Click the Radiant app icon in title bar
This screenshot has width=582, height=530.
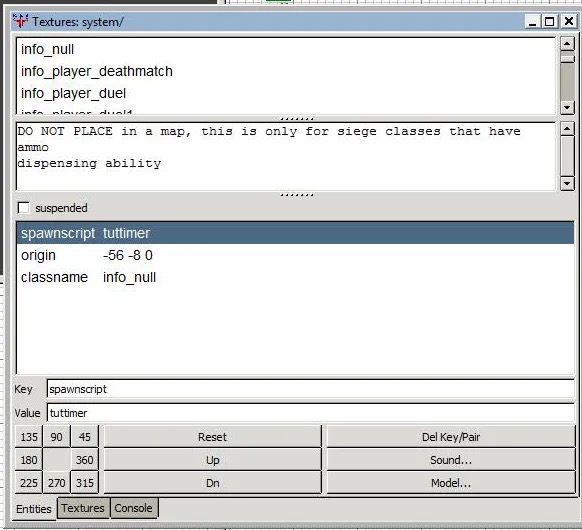pos(20,21)
